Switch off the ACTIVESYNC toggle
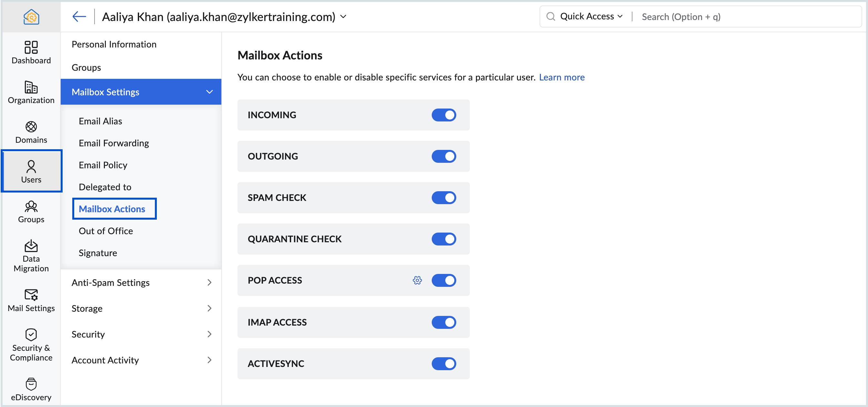This screenshot has width=868, height=407. click(x=443, y=363)
